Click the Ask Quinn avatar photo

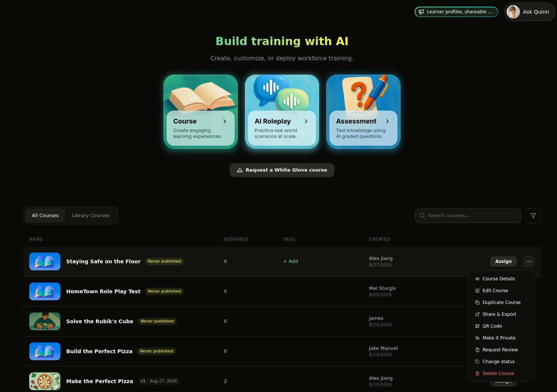(513, 12)
